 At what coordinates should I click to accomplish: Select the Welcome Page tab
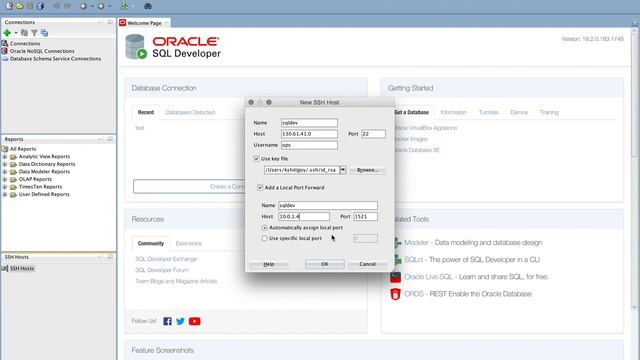144,23
